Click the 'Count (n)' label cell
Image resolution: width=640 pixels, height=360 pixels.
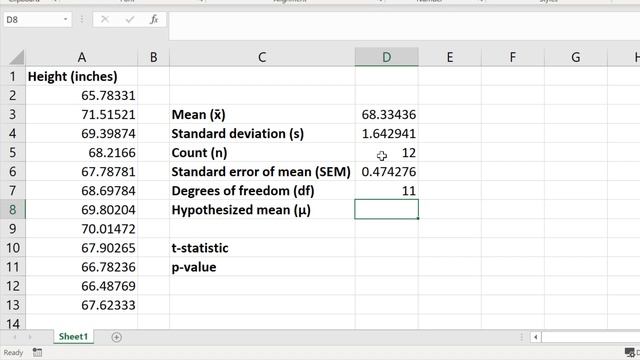[262, 153]
